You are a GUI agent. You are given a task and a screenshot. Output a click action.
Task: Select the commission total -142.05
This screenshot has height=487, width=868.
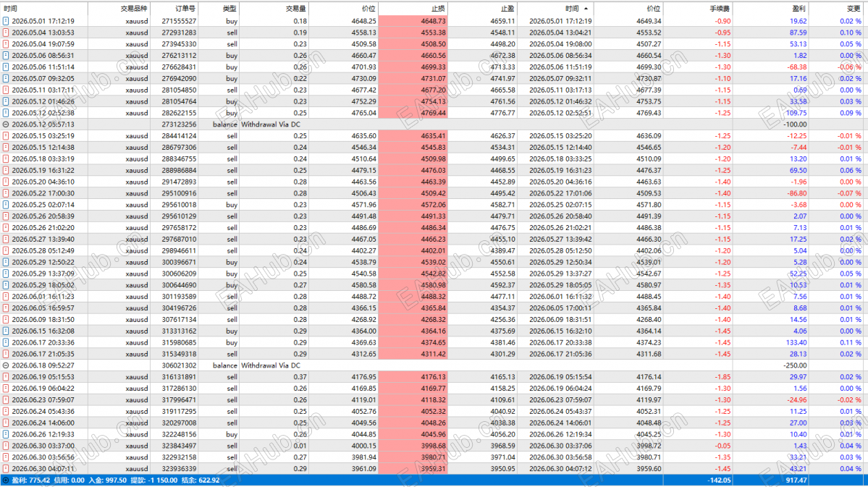coord(719,480)
